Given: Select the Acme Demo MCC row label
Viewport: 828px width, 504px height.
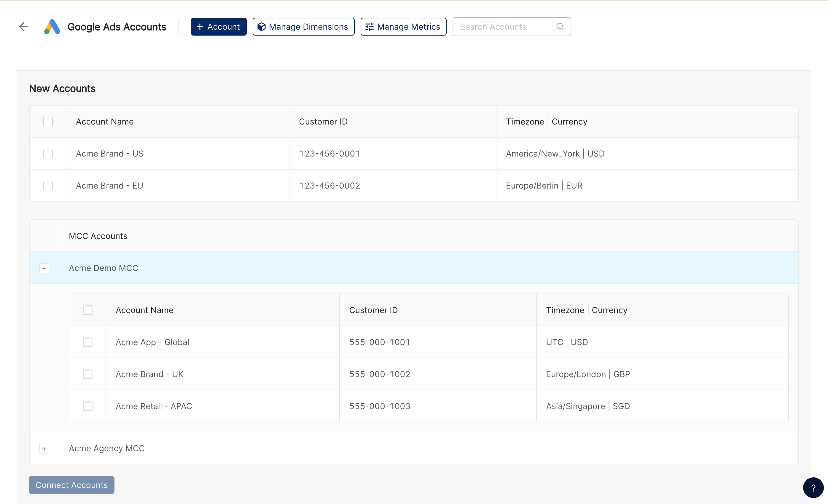Looking at the screenshot, I should click(x=103, y=268).
